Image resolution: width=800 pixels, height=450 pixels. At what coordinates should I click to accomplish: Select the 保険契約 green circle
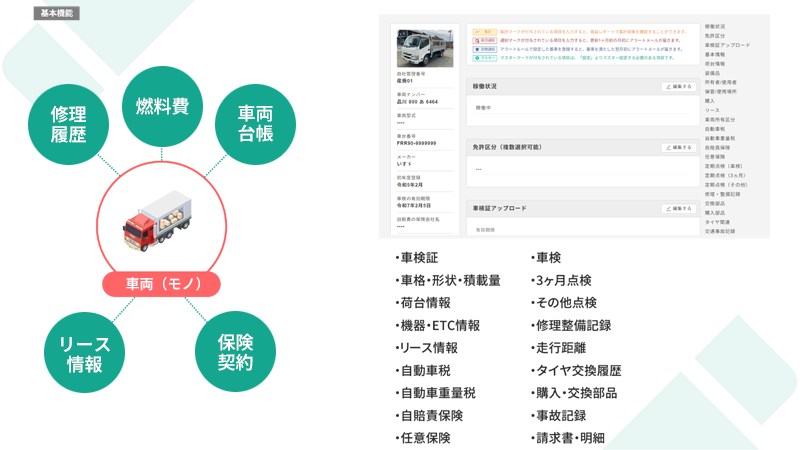(x=234, y=352)
